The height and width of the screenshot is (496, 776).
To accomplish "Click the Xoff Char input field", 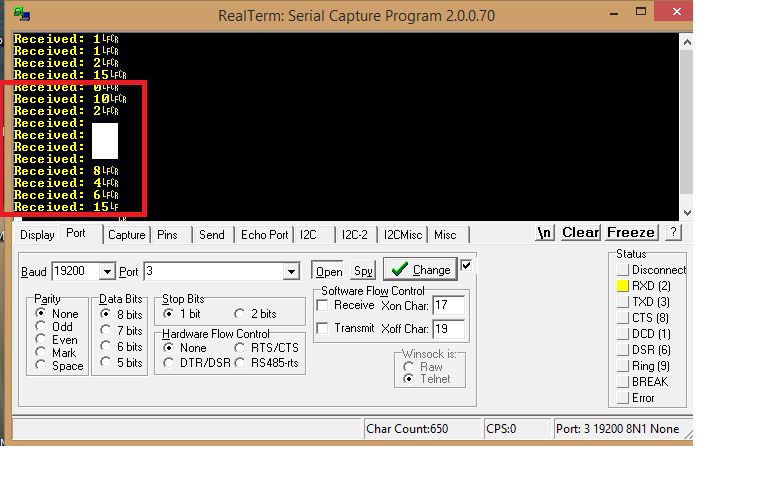I will coord(448,329).
